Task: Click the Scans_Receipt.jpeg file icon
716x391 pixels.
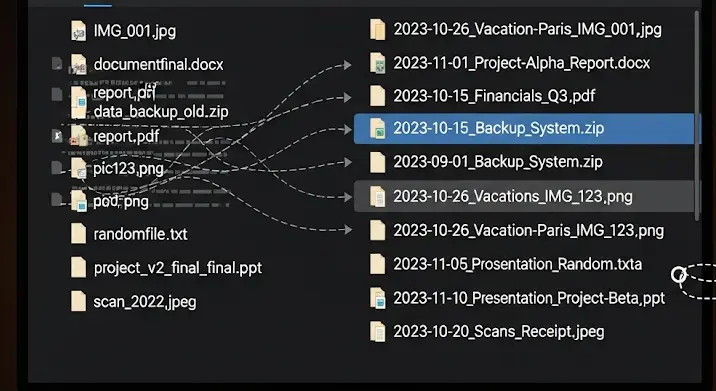Action: click(x=378, y=332)
